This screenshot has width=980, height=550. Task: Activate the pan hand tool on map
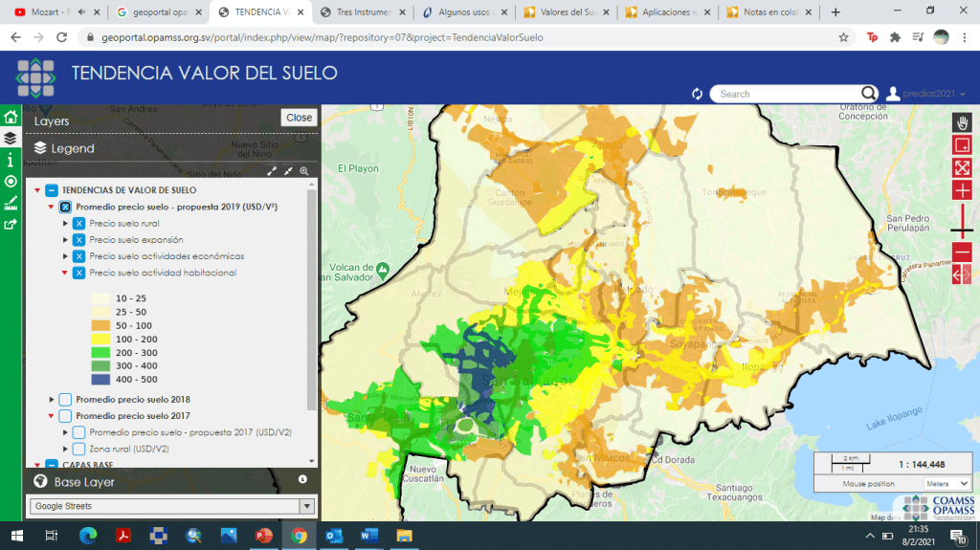[962, 122]
